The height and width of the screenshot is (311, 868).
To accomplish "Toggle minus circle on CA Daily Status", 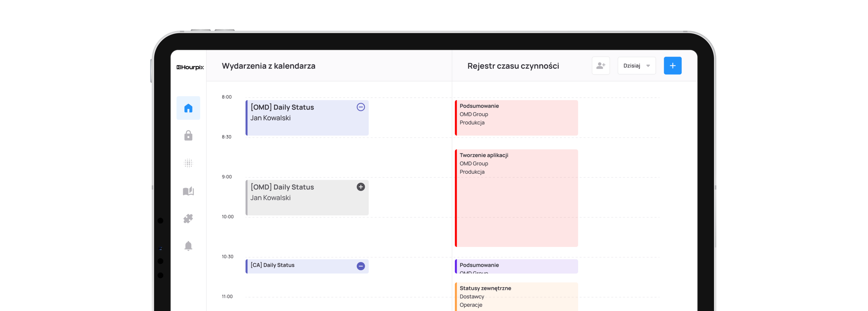I will 361,266.
